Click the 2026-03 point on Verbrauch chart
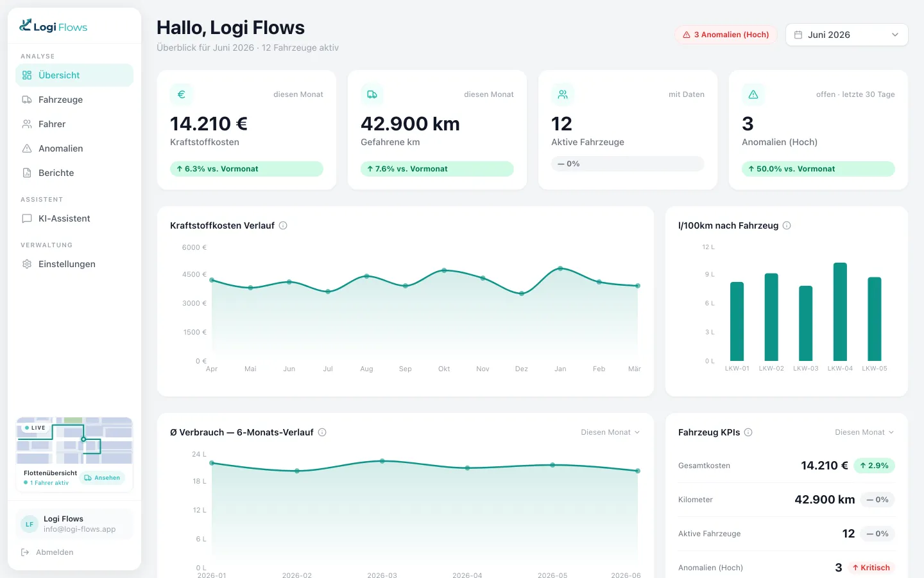 pos(382,461)
